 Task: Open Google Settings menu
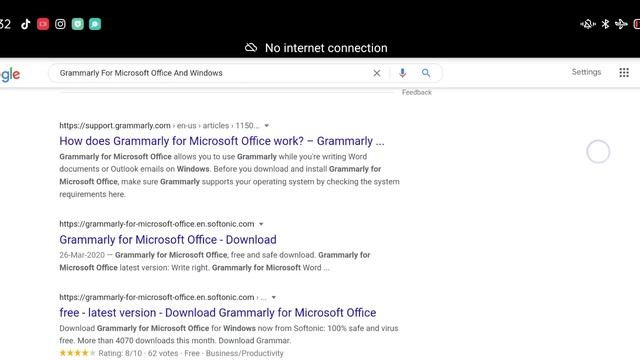pyautogui.click(x=586, y=72)
